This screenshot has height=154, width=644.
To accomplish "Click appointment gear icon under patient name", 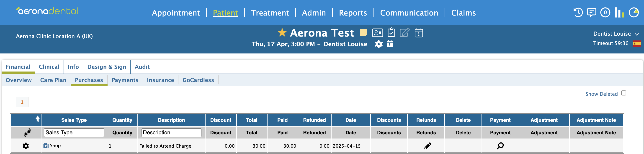I will (379, 44).
